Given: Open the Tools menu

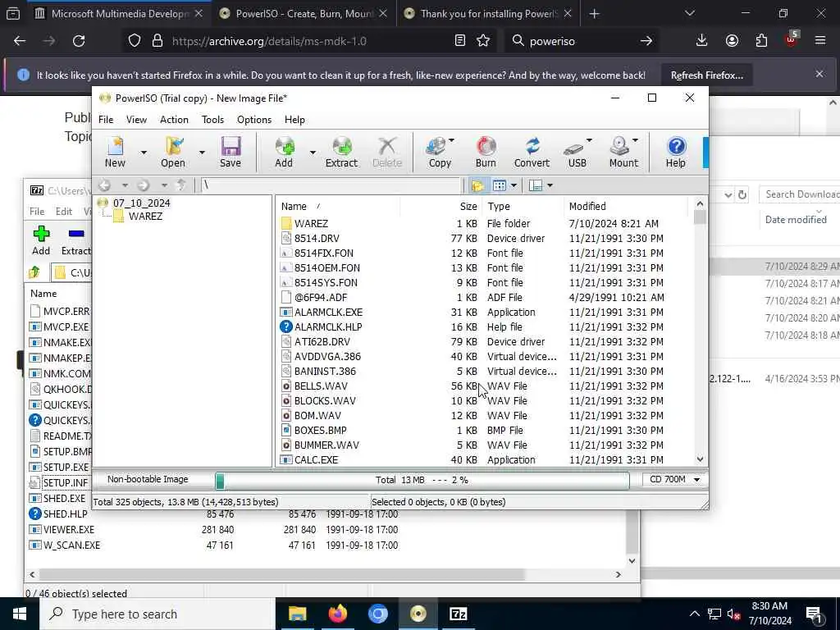Looking at the screenshot, I should click(x=212, y=120).
